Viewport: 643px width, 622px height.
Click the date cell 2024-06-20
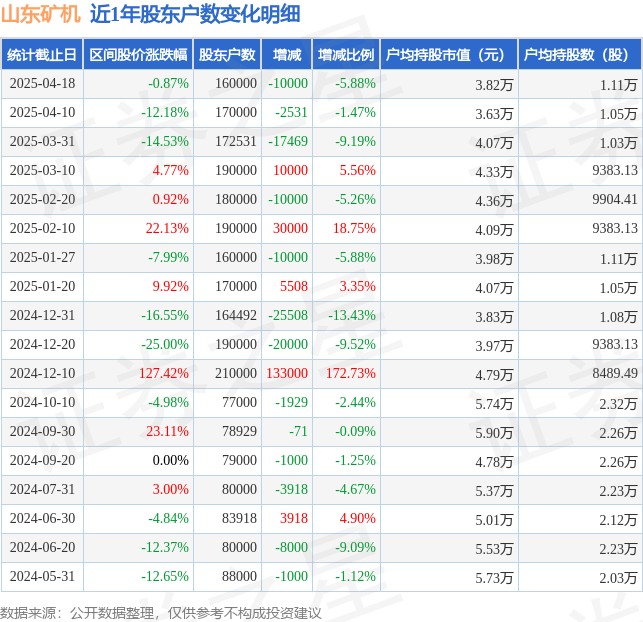click(x=43, y=547)
